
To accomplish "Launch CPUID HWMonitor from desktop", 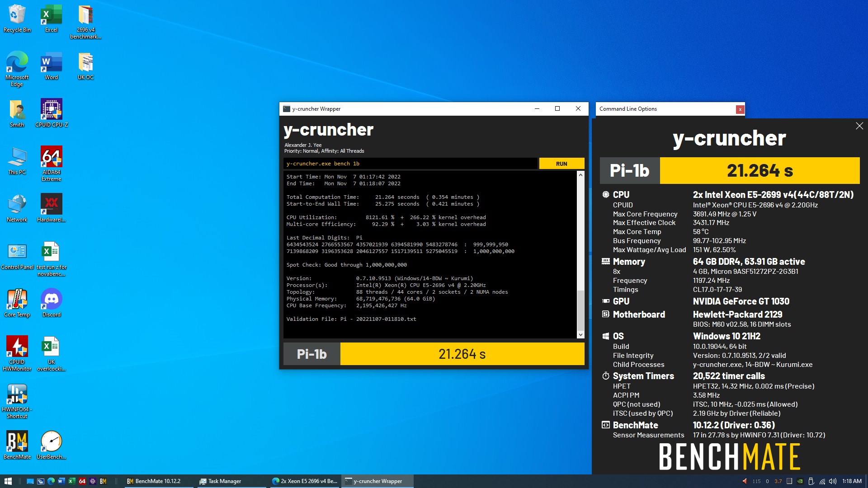I will click(x=17, y=354).
